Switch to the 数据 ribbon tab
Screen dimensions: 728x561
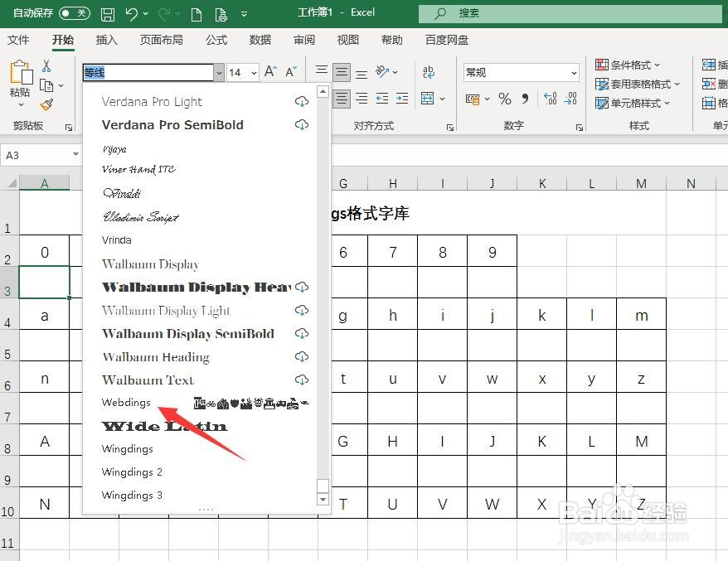coord(260,40)
